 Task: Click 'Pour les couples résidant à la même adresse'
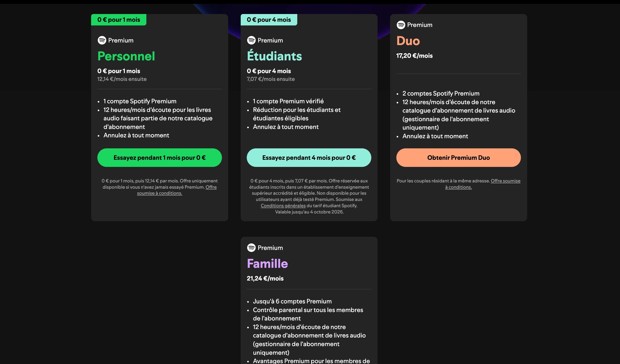pos(443,181)
